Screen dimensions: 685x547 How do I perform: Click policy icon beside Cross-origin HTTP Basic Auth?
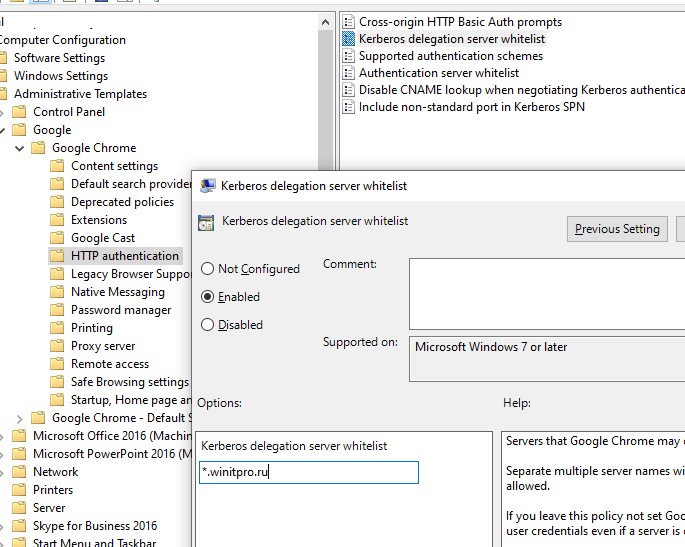[x=348, y=22]
